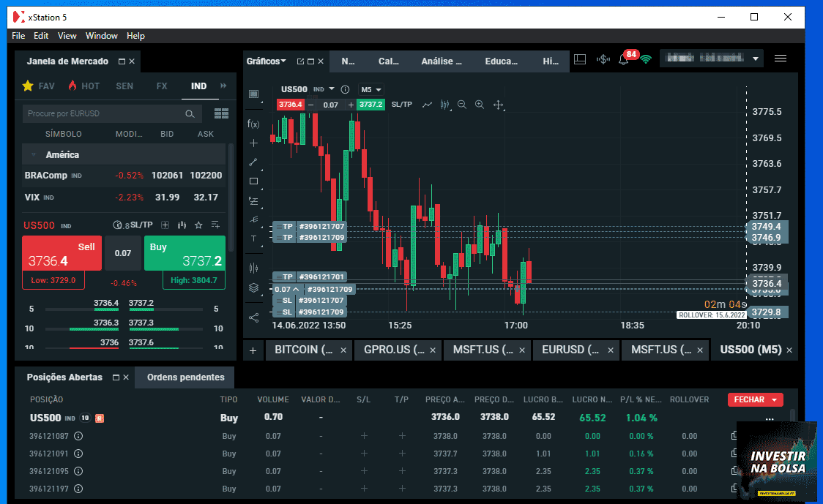Open the US500 symbol dropdown in chart
This screenshot has height=504, width=823.
point(331,89)
